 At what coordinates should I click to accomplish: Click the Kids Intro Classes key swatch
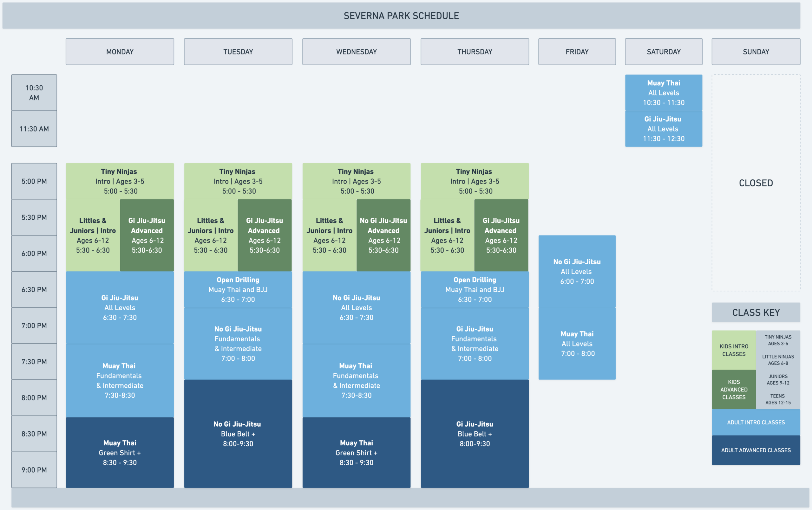tap(734, 350)
